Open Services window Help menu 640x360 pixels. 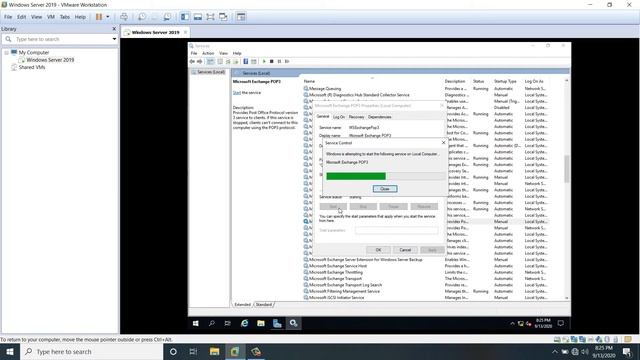click(x=237, y=53)
